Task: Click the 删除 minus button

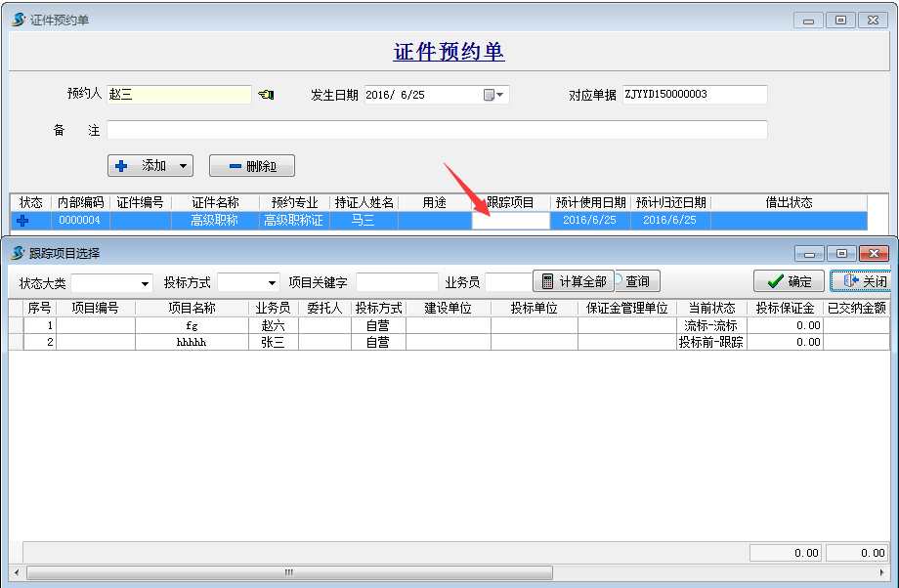Action: point(251,166)
